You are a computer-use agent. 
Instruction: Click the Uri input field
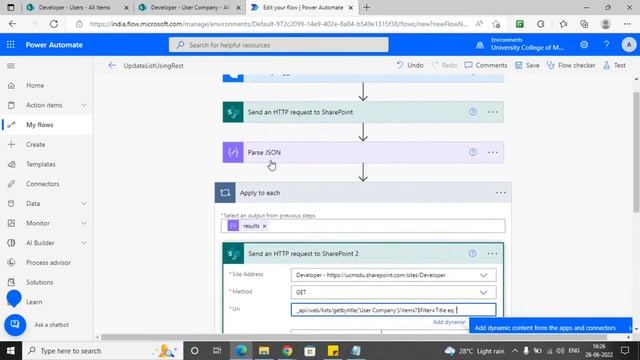coord(393,310)
